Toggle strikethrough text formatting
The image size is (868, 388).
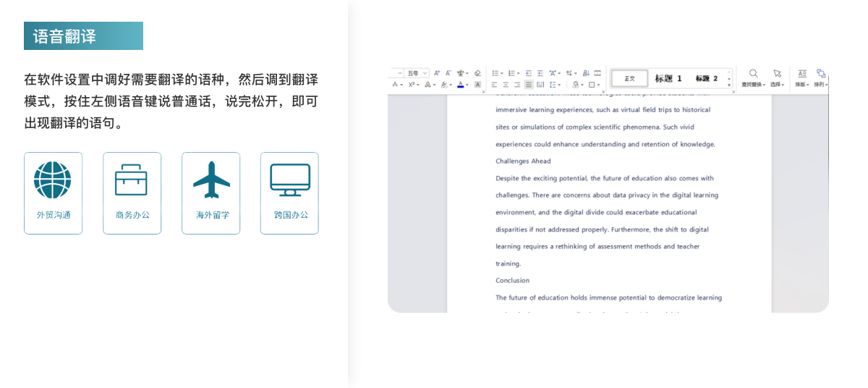[x=396, y=85]
